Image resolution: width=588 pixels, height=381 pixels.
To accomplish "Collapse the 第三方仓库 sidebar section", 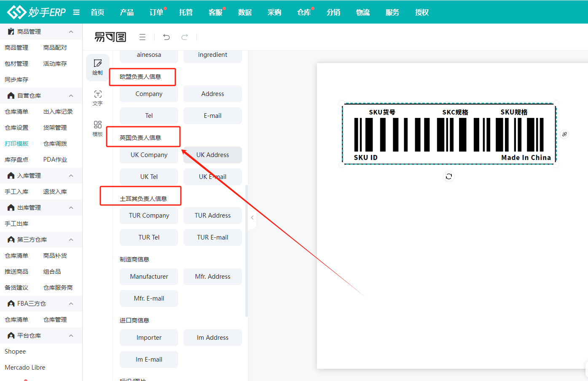I will click(x=71, y=240).
